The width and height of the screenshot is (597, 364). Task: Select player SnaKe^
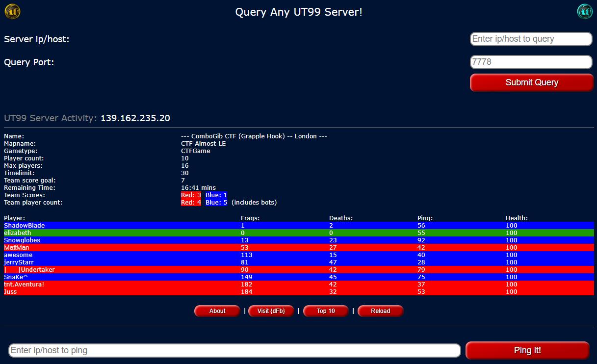(16, 277)
